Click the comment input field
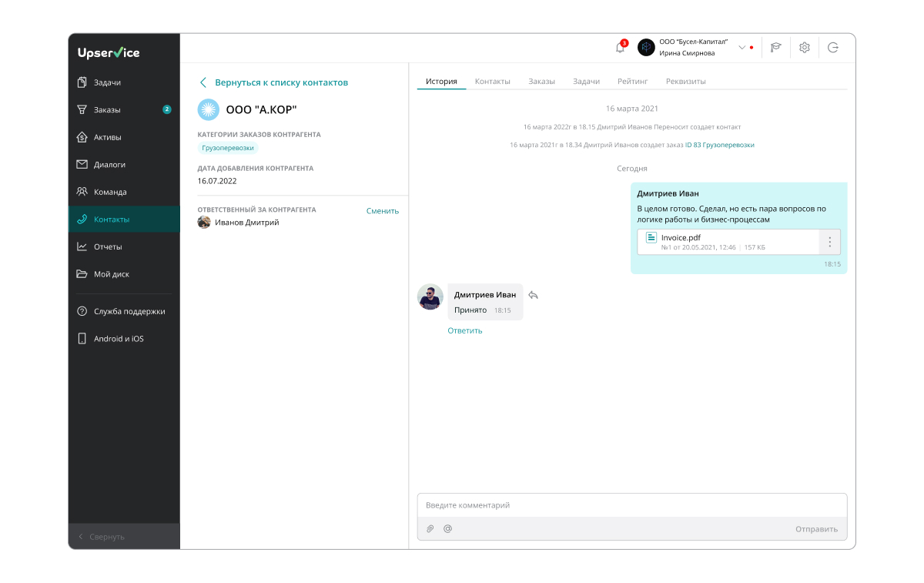924x583 pixels. (x=631, y=505)
